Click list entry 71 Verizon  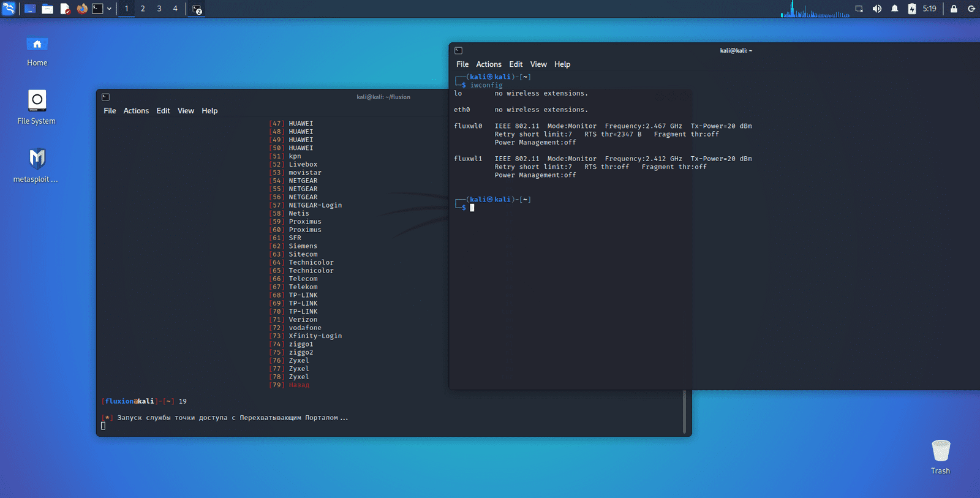tap(293, 320)
